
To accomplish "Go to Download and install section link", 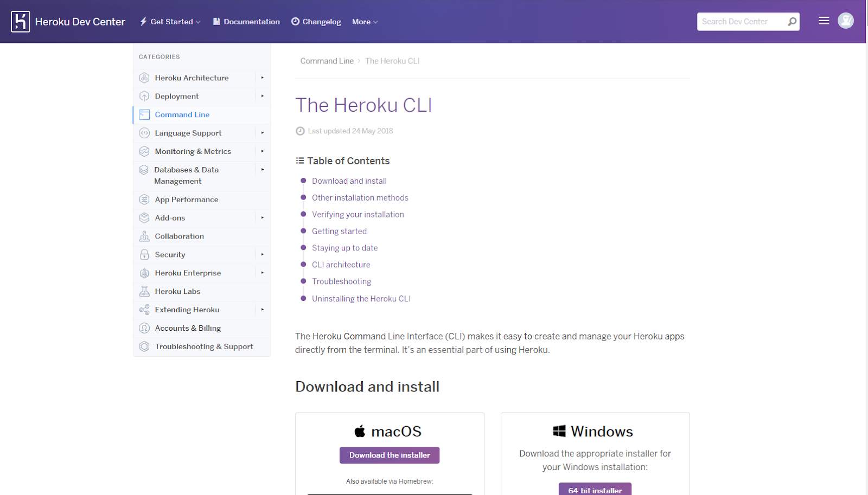I will 349,181.
